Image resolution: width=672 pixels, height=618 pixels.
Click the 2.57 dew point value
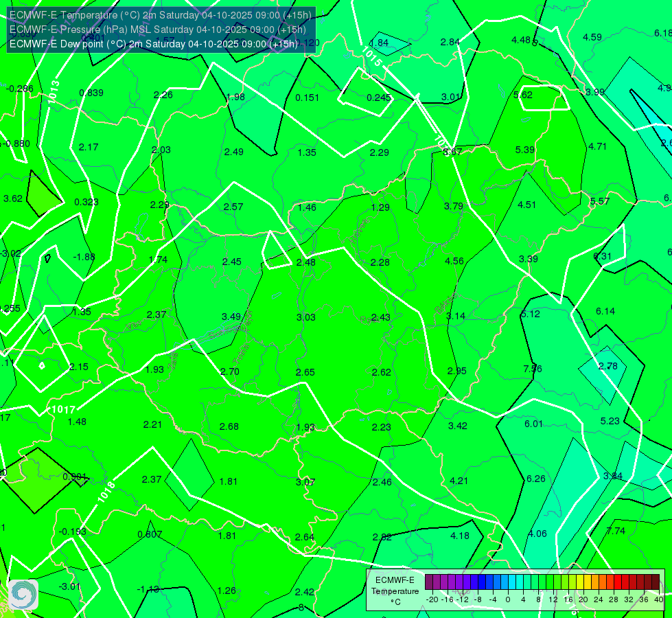pos(233,207)
